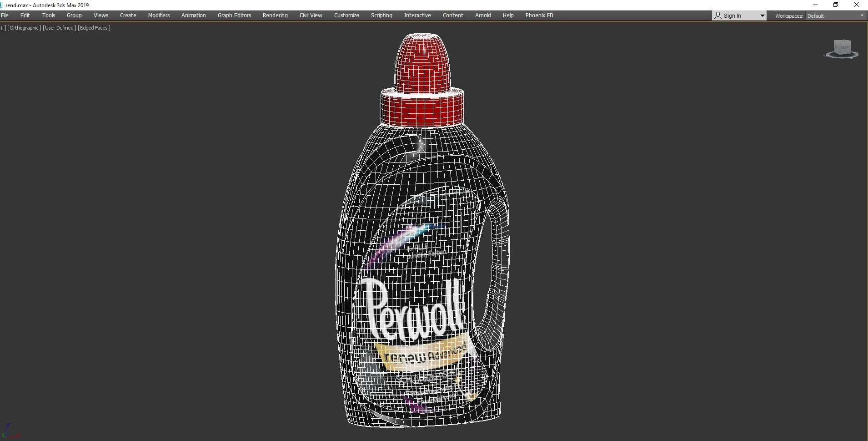The width and height of the screenshot is (868, 441).
Task: Restore down the 3ds Max window
Action: click(835, 5)
